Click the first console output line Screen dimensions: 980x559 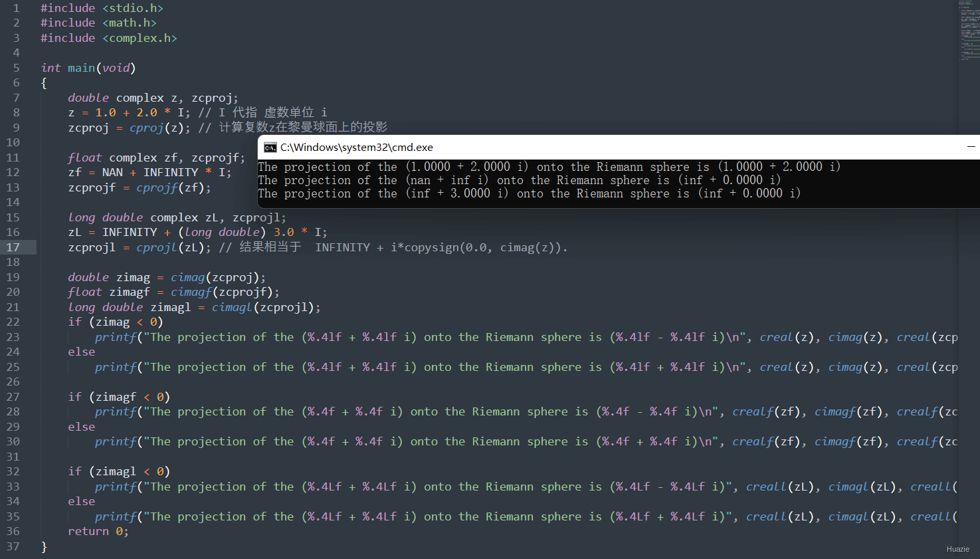tap(549, 167)
